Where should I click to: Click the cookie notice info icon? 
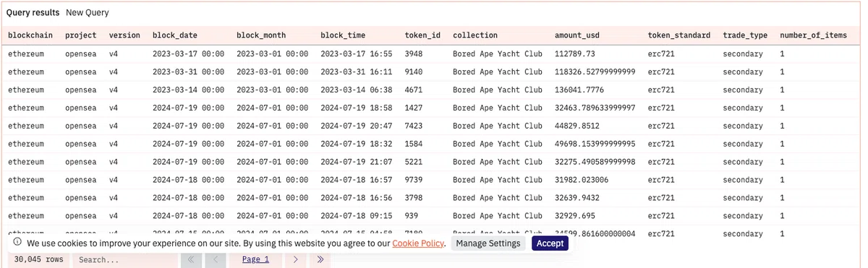[x=17, y=243]
